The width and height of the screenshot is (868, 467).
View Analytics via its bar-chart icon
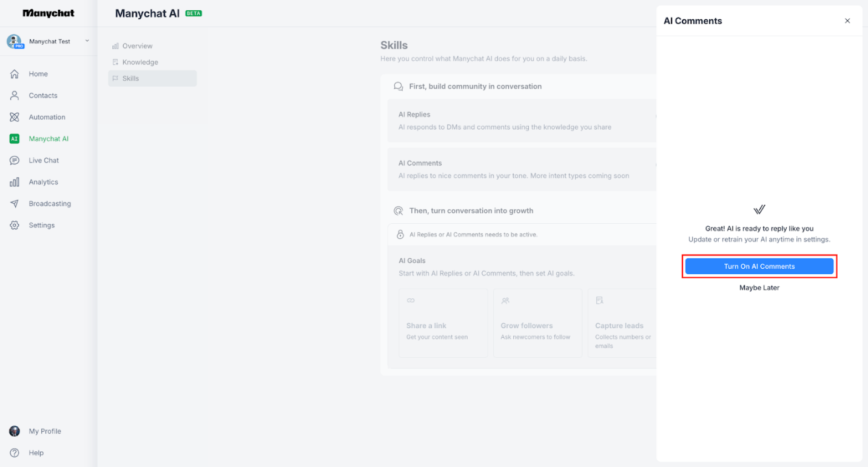(14, 182)
